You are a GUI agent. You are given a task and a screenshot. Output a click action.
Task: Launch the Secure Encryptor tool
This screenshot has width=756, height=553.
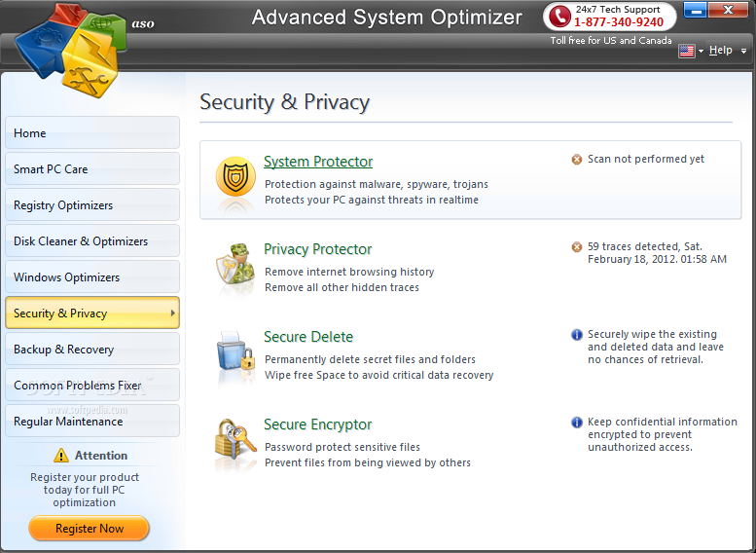pyautogui.click(x=318, y=424)
